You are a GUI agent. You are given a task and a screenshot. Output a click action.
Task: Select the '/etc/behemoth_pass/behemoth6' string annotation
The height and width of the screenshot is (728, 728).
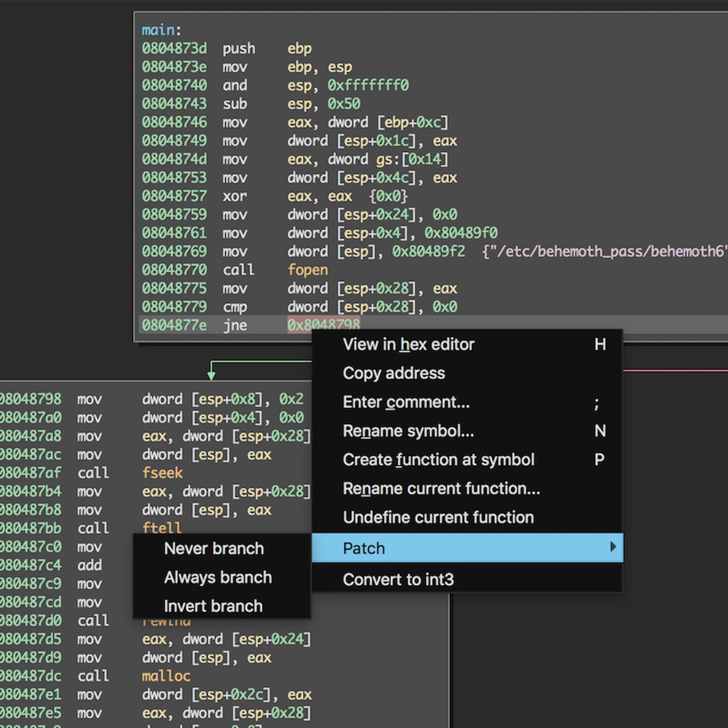pos(605,251)
